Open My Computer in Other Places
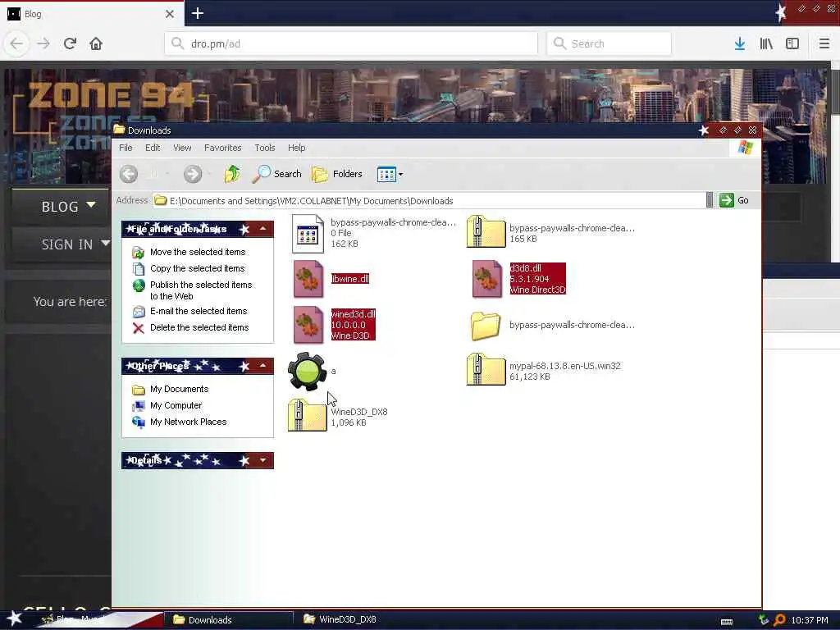 coord(176,405)
